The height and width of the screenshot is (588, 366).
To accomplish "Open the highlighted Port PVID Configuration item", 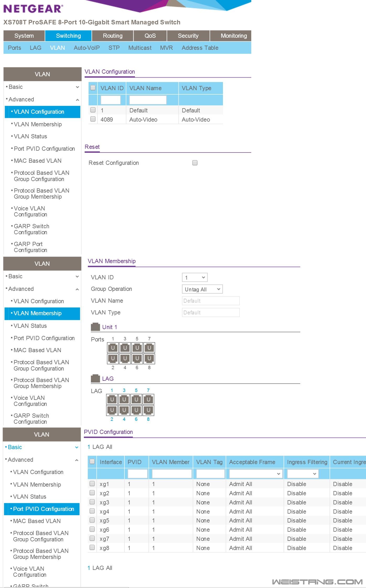I will click(x=42, y=509).
